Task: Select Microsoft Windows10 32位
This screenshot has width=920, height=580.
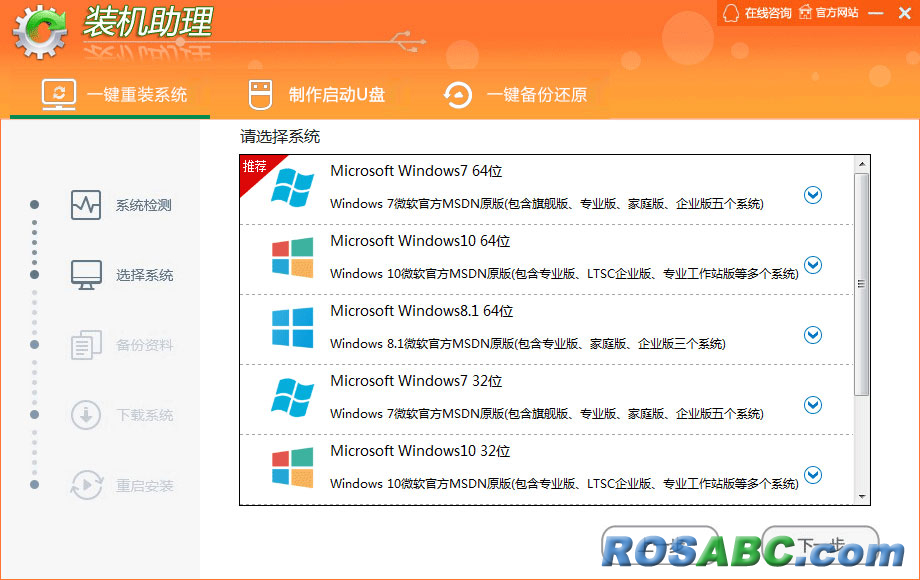Action: [x=420, y=450]
